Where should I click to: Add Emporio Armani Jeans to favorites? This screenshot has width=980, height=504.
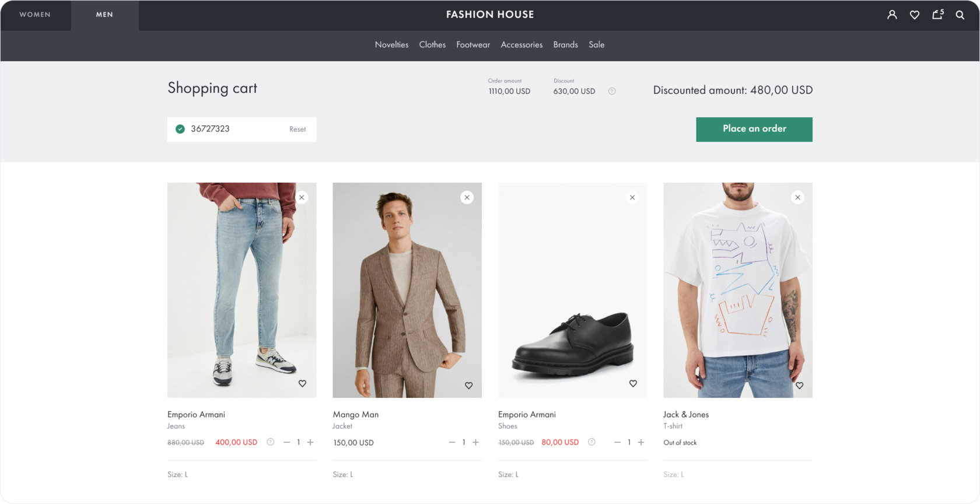[302, 383]
